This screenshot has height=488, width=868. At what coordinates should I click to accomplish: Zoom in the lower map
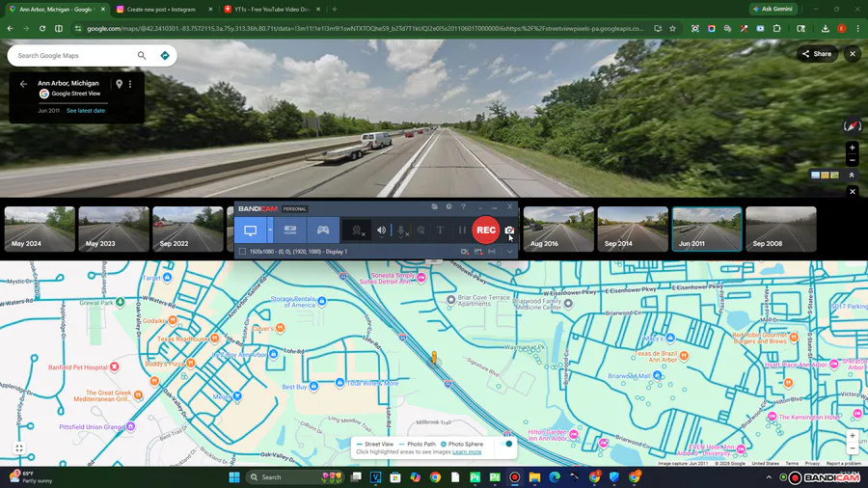[853, 436]
